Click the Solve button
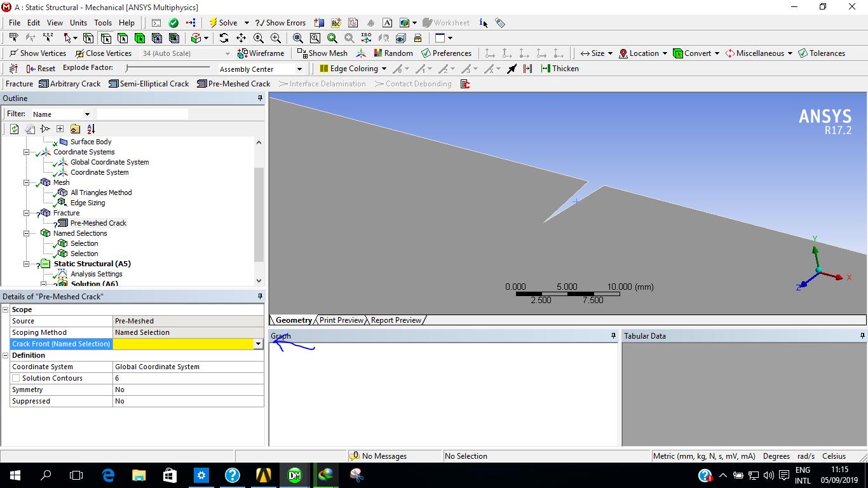The image size is (868, 488). point(224,23)
